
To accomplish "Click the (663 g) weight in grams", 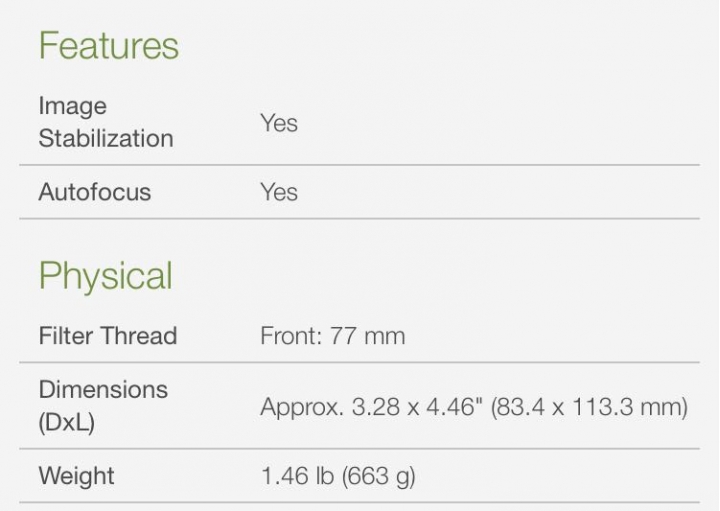I will click(x=378, y=476).
